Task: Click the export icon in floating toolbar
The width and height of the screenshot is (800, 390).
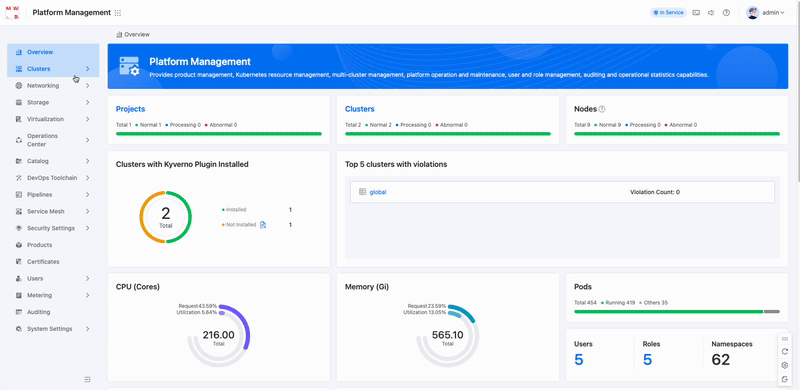Action: pos(785,379)
